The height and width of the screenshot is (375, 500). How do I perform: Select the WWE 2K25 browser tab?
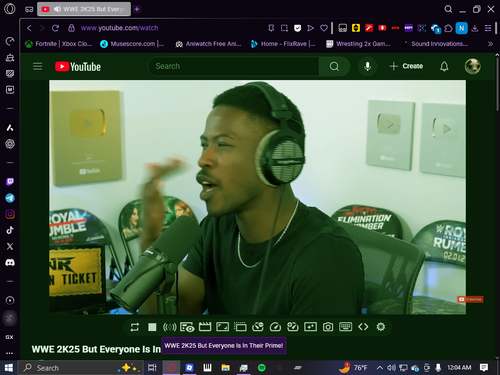tap(84, 9)
